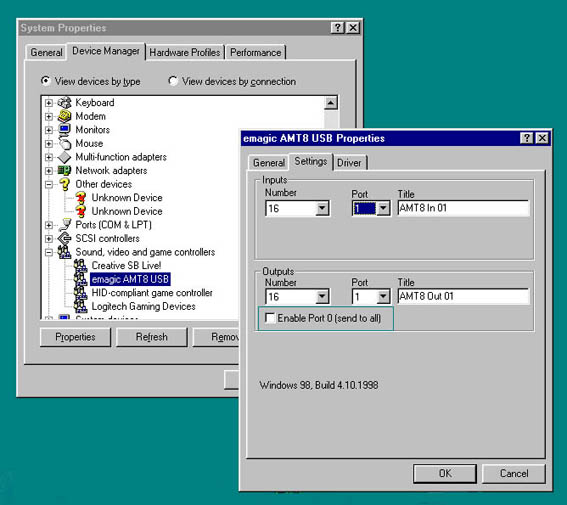Expand the Network adapters tree node
Screen dimensions: 567x505
click(x=49, y=171)
